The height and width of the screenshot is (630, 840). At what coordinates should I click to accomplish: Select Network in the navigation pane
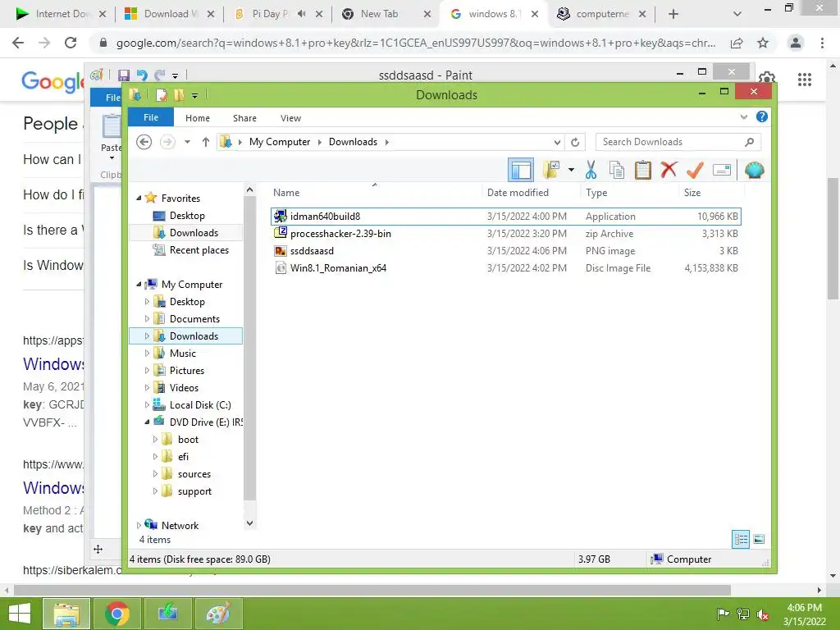click(180, 526)
